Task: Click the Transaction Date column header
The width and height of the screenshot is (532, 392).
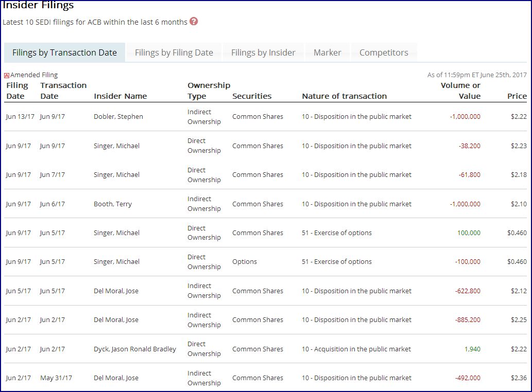Action: click(63, 91)
